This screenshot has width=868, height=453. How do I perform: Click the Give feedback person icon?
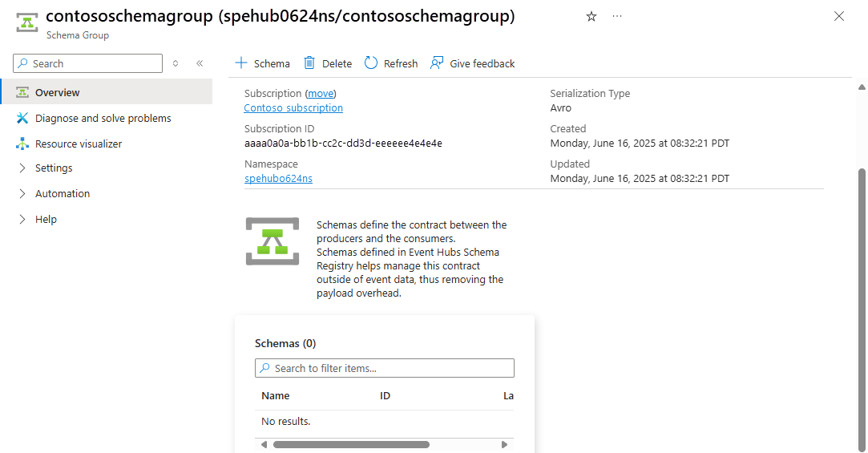click(437, 63)
